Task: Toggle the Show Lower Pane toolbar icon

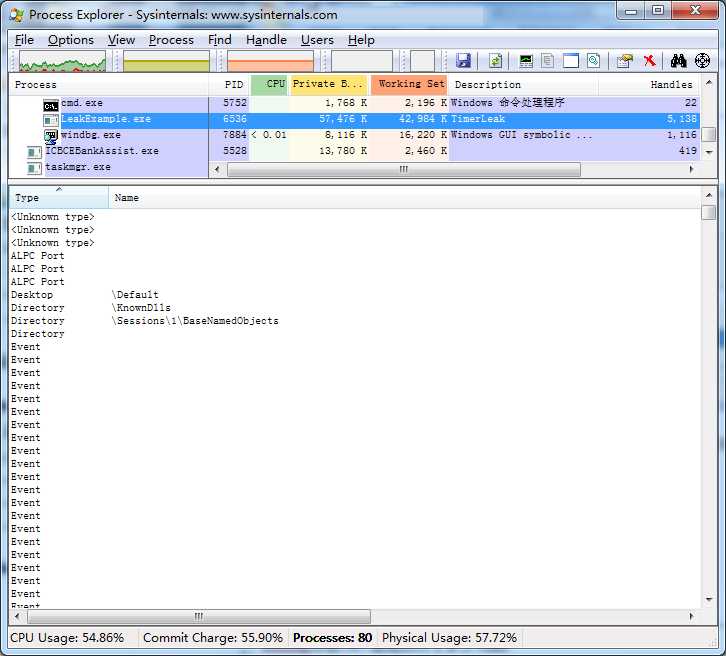Action: click(x=571, y=61)
